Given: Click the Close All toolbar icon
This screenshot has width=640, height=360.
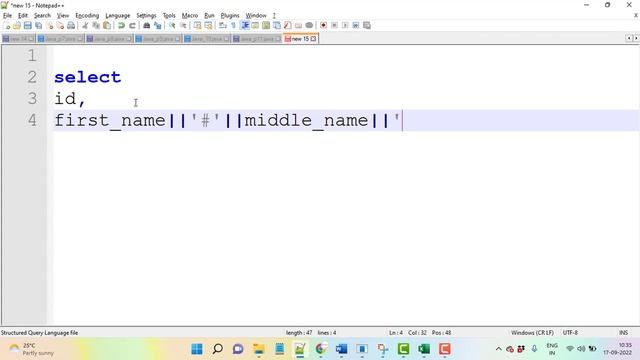Looking at the screenshot, I should pos(60,25).
